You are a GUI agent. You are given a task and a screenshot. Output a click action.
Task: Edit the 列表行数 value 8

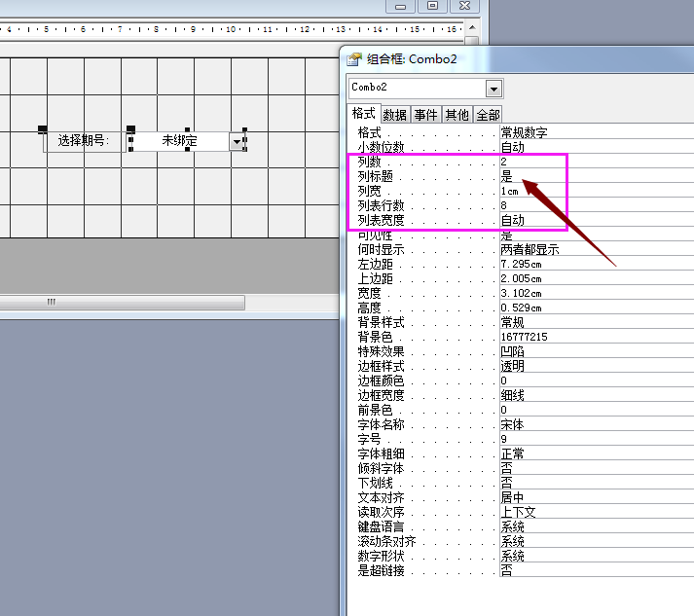(x=597, y=205)
